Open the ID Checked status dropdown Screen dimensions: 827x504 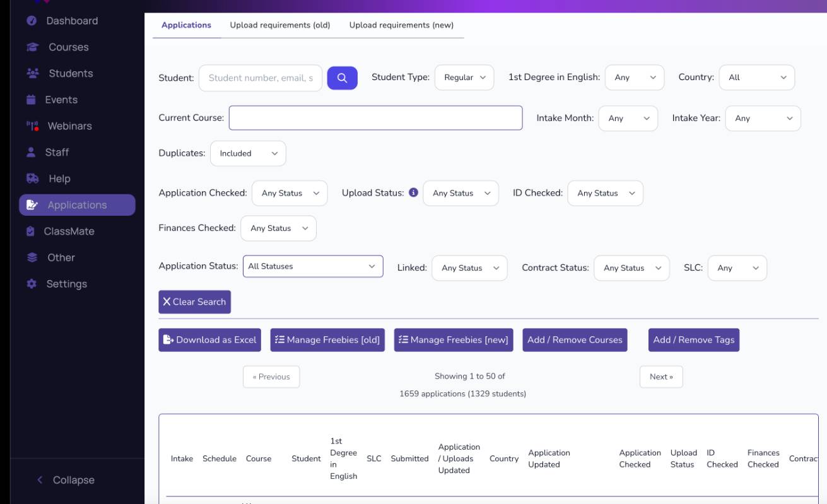coord(606,193)
